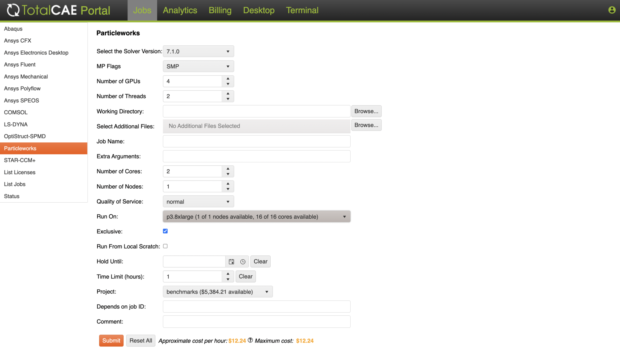This screenshot has width=620, height=364.
Task: Increase Number of GPUs with up arrow
Action: point(228,79)
